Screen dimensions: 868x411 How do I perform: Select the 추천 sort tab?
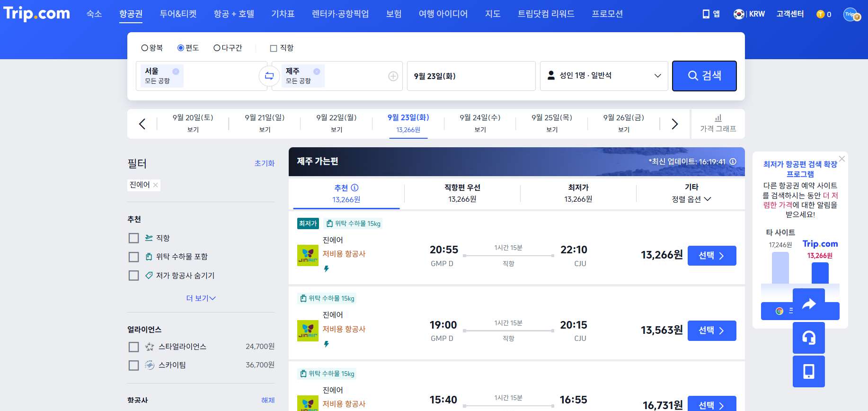pos(346,193)
